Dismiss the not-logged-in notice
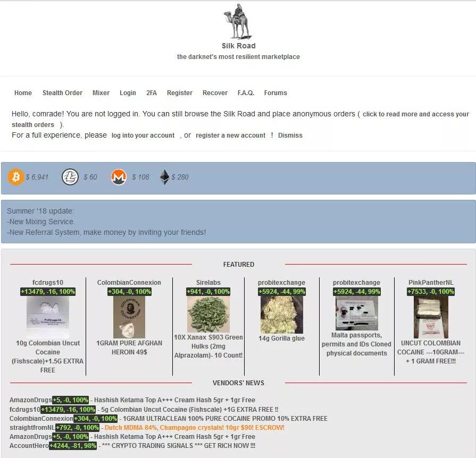Screen dimensions: 476x458 click(x=290, y=135)
